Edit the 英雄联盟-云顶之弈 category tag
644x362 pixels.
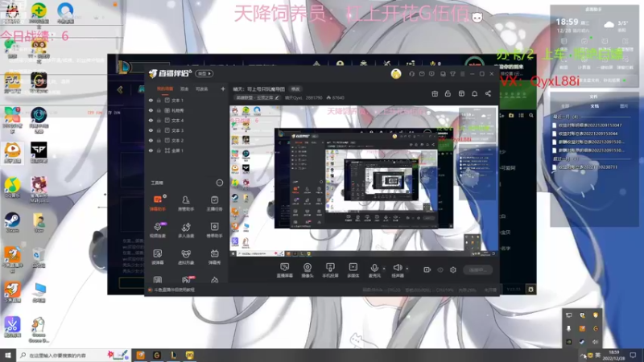pyautogui.click(x=257, y=97)
